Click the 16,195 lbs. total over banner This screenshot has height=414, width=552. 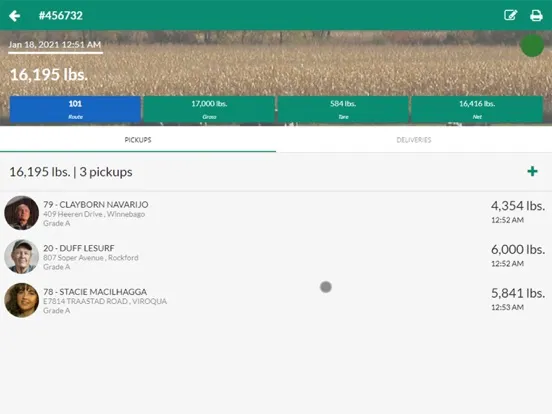pos(49,75)
